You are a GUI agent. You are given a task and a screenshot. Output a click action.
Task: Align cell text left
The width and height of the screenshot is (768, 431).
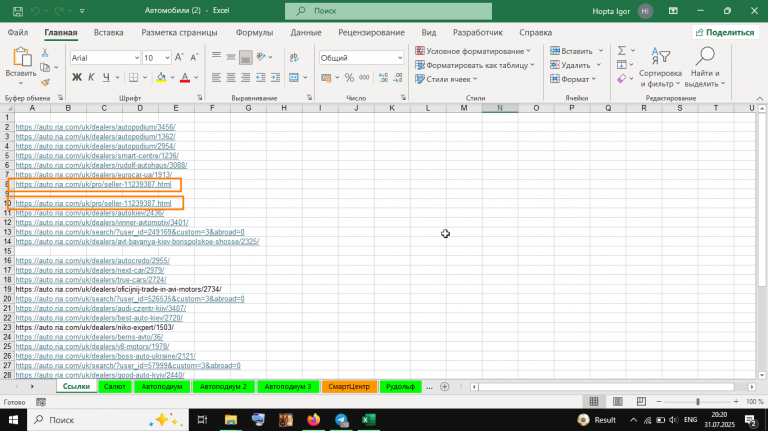point(216,77)
